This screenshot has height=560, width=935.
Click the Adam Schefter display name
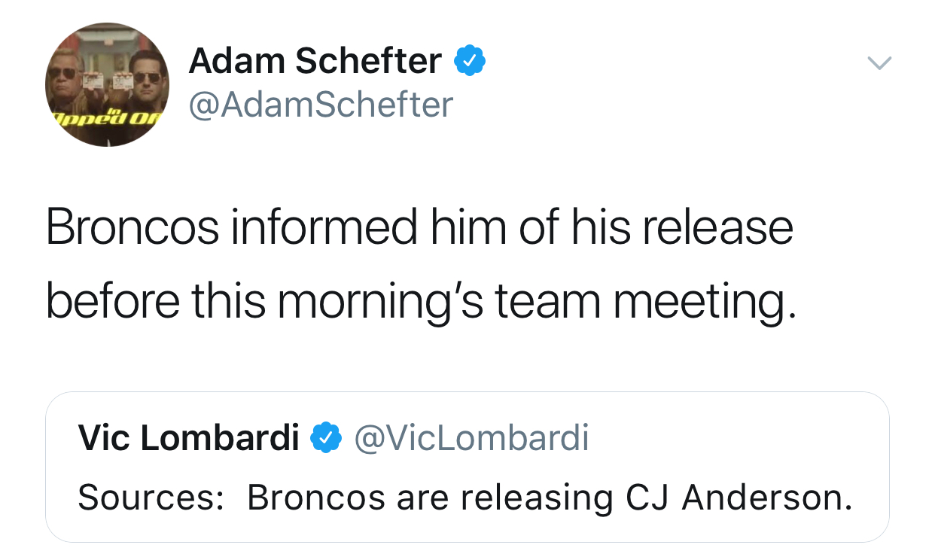pos(315,62)
